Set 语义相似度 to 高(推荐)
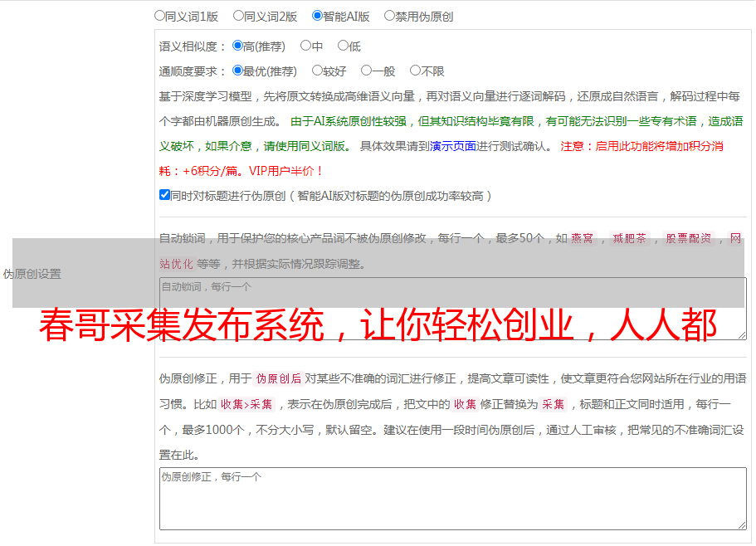756x546 pixels. 237,46
